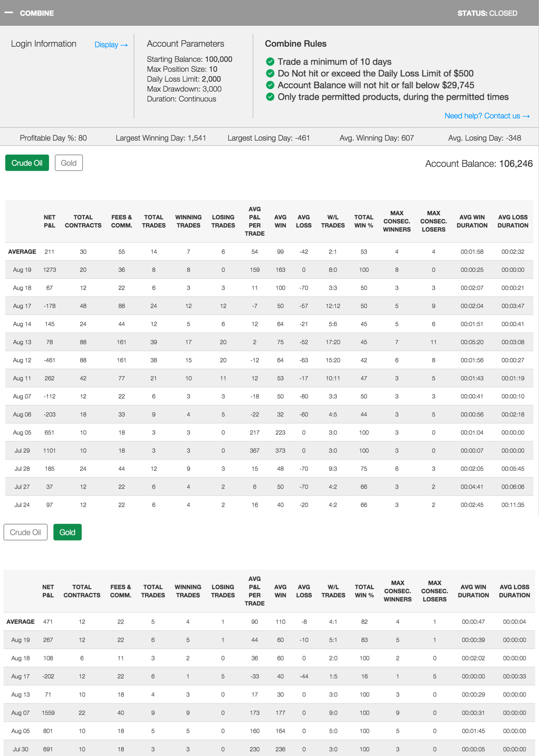
Task: Click checkmark beside Daily Loss Limit rule
Action: click(270, 73)
